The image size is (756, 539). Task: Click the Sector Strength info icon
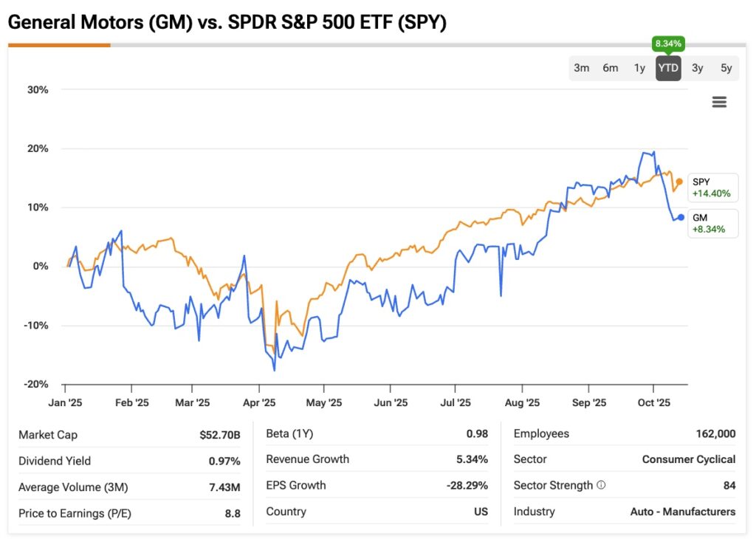601,486
